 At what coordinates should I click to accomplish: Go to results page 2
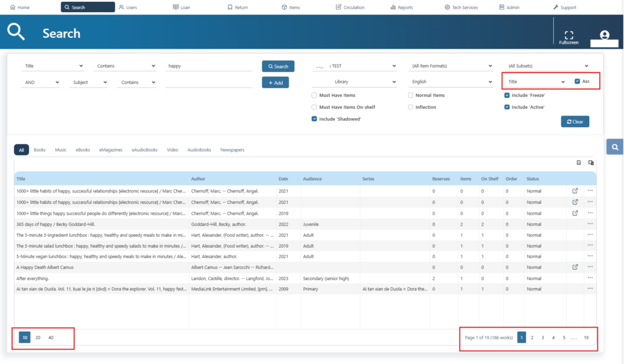(x=532, y=337)
